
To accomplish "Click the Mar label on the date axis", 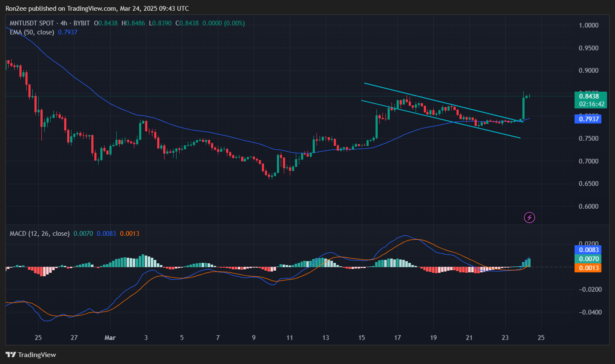I will 110,338.
